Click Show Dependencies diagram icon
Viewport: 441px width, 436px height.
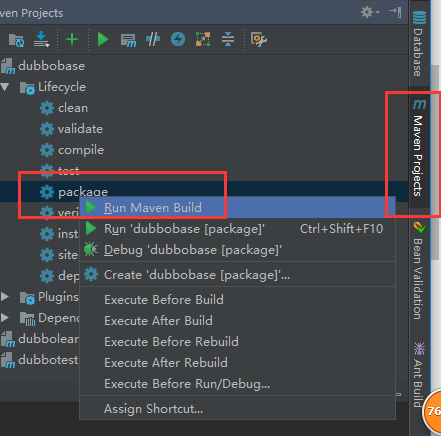click(203, 39)
